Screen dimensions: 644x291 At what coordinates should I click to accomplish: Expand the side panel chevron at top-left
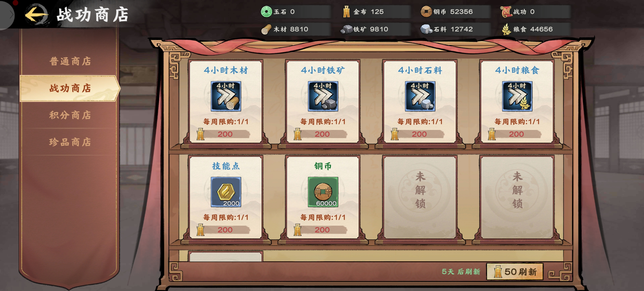pos(7,15)
